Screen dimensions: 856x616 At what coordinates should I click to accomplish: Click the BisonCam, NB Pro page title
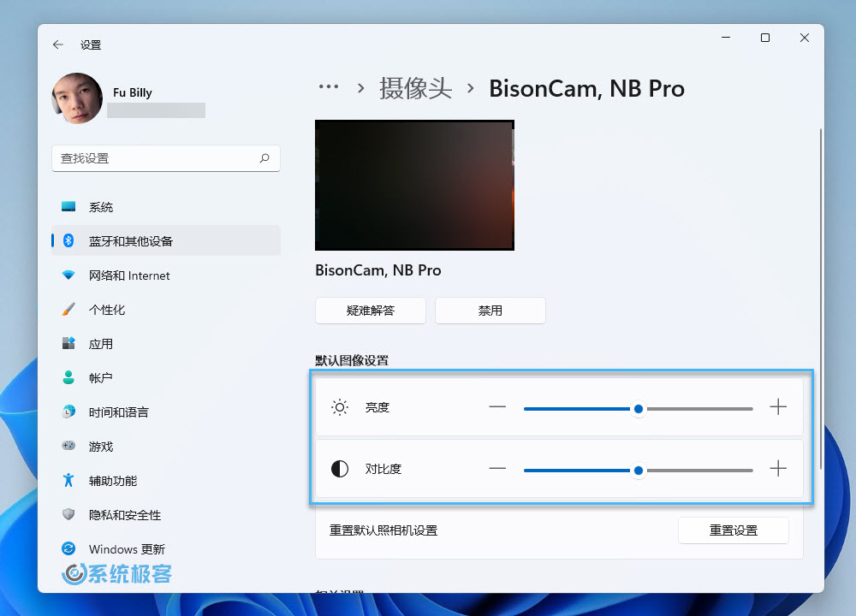[x=587, y=88]
